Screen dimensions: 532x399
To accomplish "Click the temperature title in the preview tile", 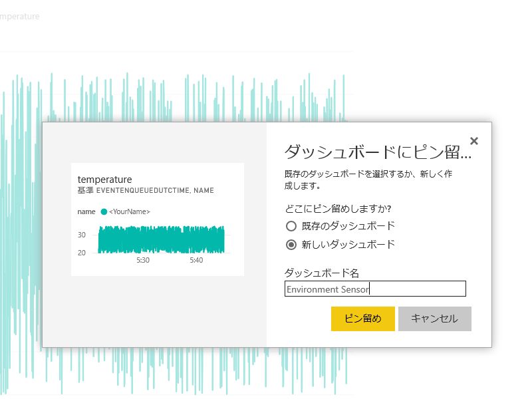I will coord(104,180).
